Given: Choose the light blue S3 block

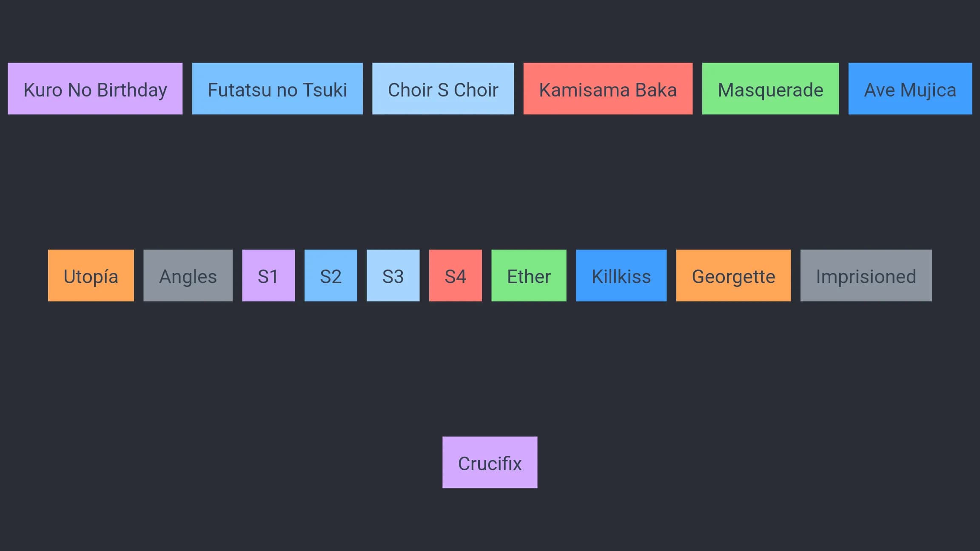Looking at the screenshot, I should [x=393, y=275].
